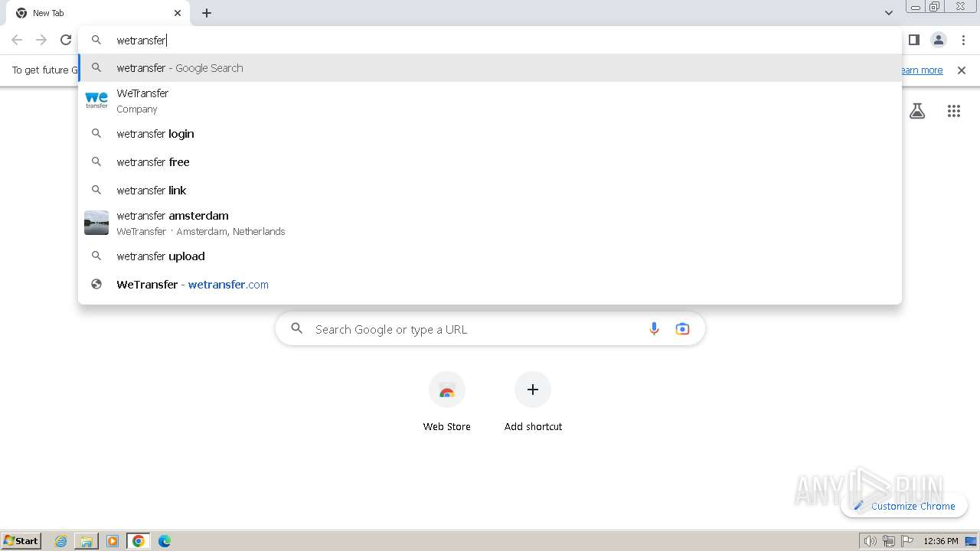
Task: Click the search magnifier icon in address bar
Action: (96, 40)
